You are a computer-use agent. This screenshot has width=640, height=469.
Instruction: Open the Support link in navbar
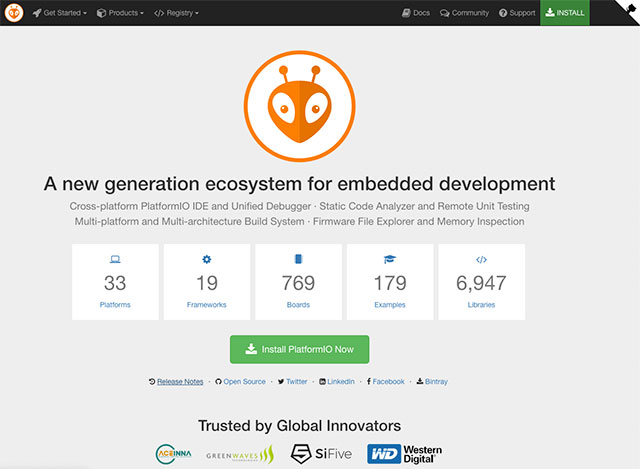517,13
